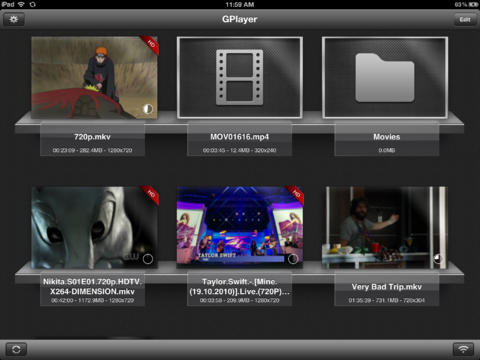The width and height of the screenshot is (480, 360).
Task: Open the Very Bad Trip.mkv thumbnail
Action: point(385,227)
